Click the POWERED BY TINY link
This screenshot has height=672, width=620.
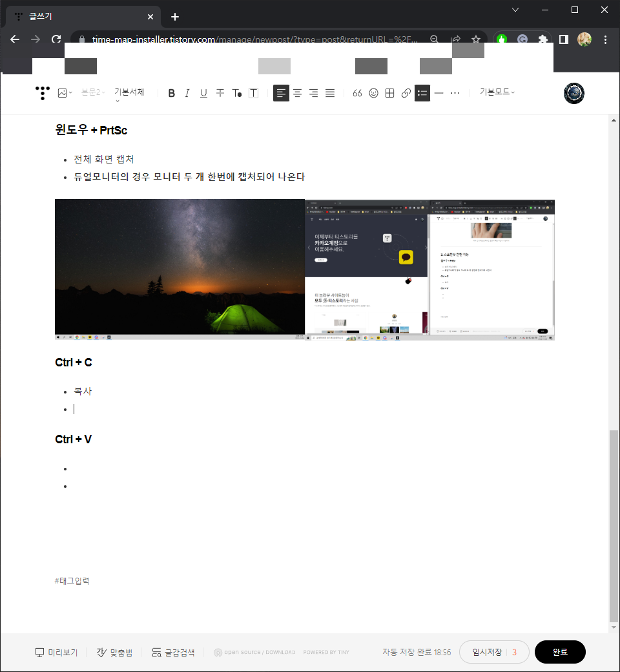coord(326,652)
